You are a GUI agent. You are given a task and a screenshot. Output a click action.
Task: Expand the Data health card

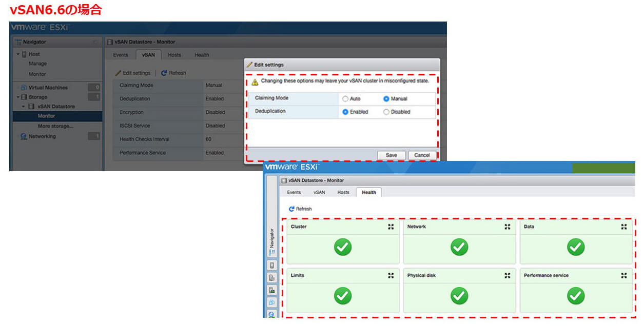(624, 227)
